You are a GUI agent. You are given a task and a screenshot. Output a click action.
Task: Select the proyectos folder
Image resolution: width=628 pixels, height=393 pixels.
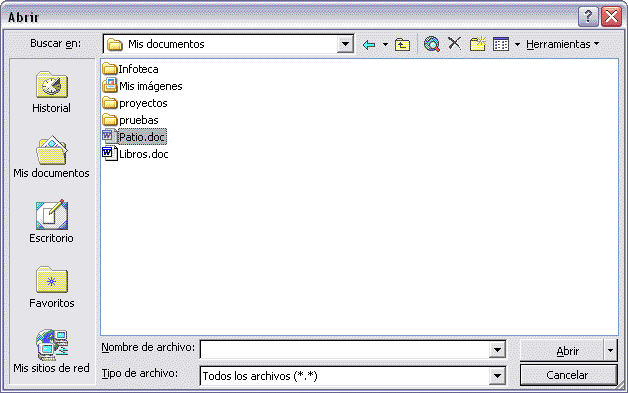[135, 103]
